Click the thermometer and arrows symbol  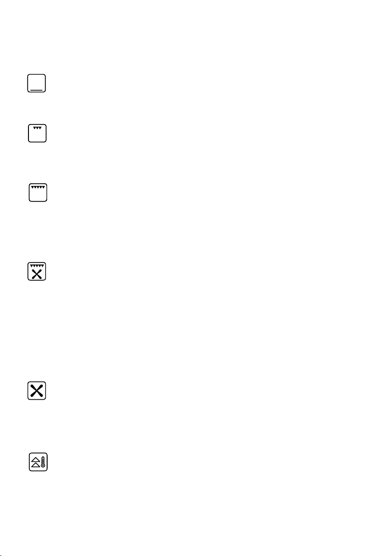pos(38,462)
